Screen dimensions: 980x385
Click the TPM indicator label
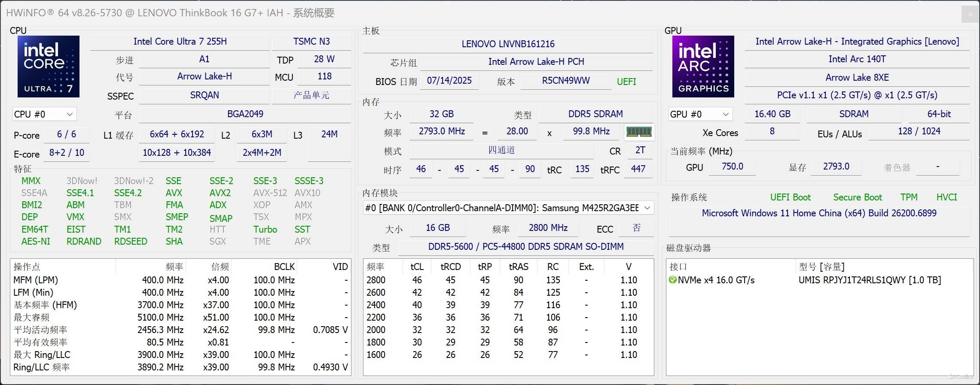pyautogui.click(x=908, y=197)
